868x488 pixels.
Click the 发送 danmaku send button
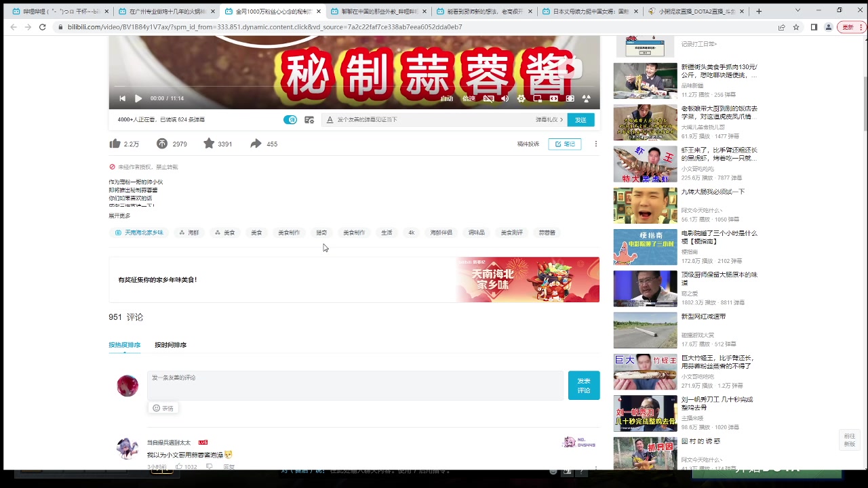point(580,119)
